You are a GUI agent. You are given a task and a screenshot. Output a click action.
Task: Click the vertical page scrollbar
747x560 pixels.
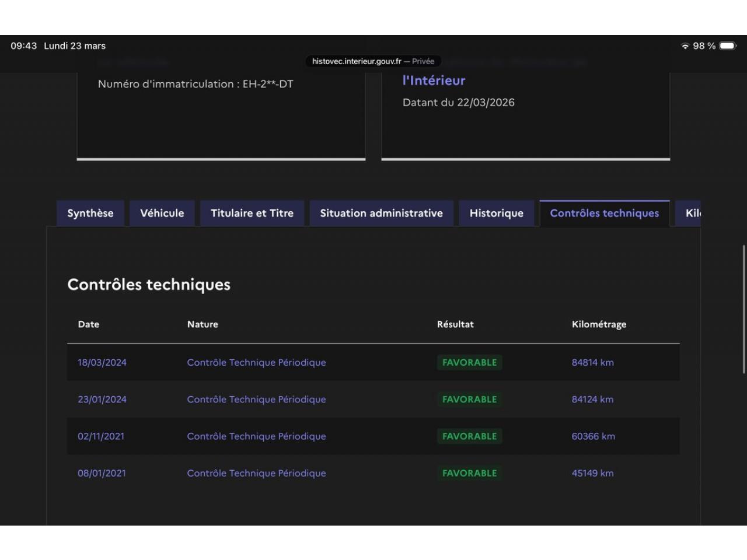743,309
